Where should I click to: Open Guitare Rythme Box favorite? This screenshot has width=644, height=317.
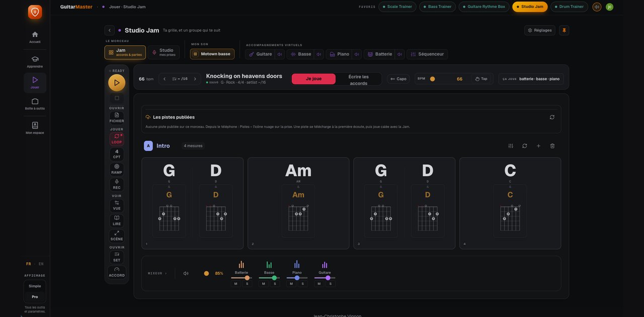pos(484,7)
